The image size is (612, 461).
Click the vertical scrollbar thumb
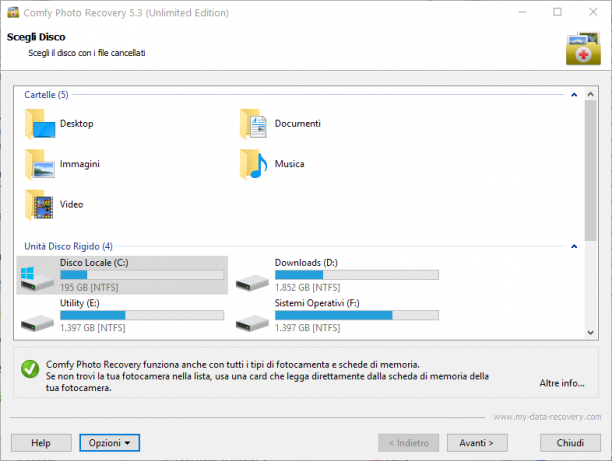tap(590, 171)
